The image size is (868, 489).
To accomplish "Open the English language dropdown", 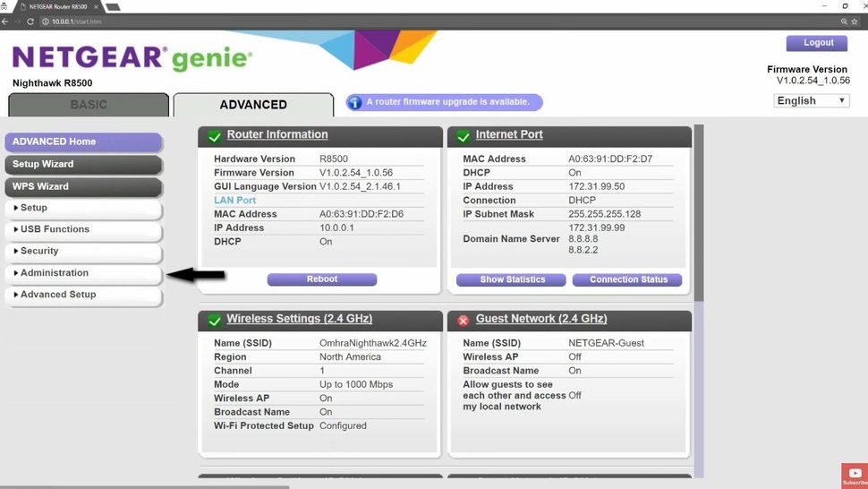I will tap(811, 101).
